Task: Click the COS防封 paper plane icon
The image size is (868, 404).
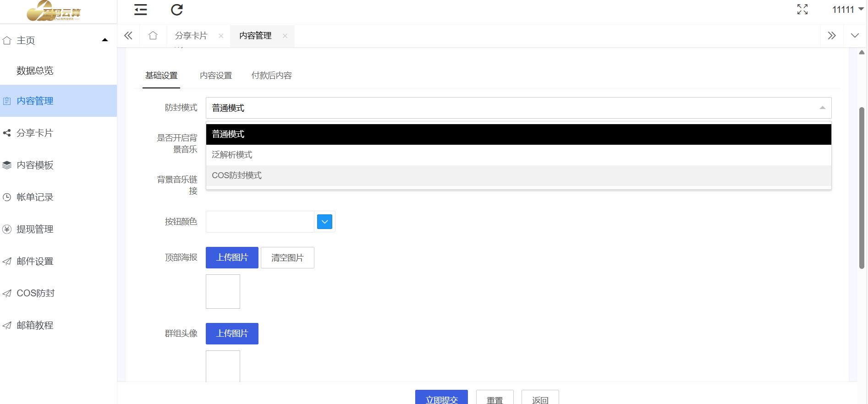Action: tap(7, 293)
